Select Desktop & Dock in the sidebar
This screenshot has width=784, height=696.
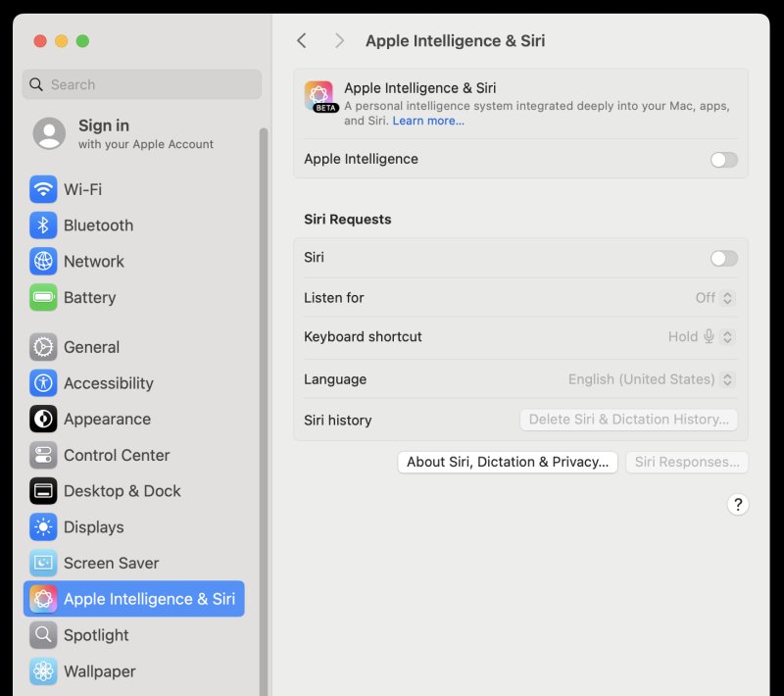(43, 491)
